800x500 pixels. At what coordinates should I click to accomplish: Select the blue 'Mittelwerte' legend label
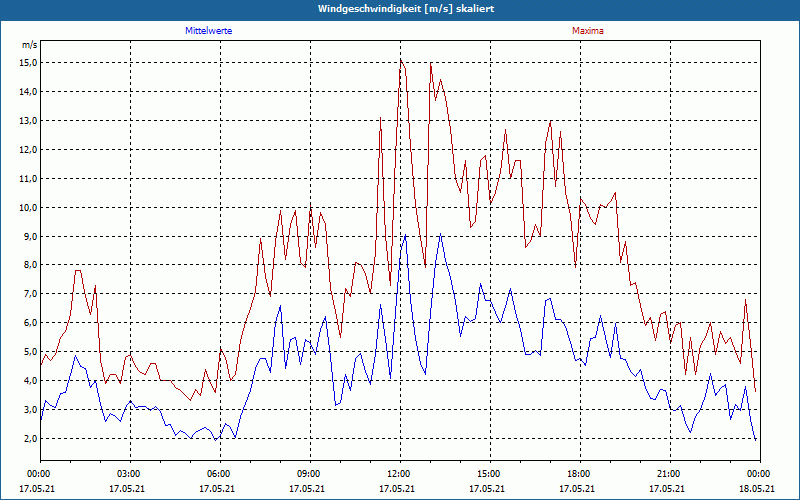tap(209, 31)
